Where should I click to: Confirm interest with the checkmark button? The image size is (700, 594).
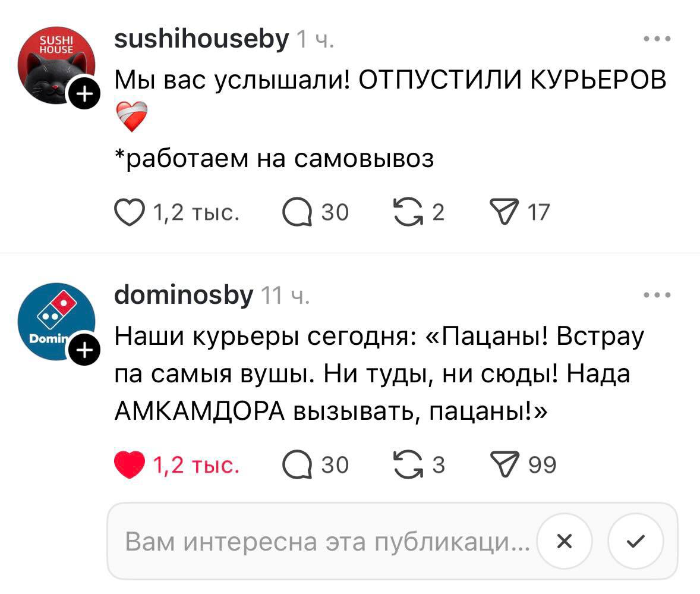click(x=636, y=541)
